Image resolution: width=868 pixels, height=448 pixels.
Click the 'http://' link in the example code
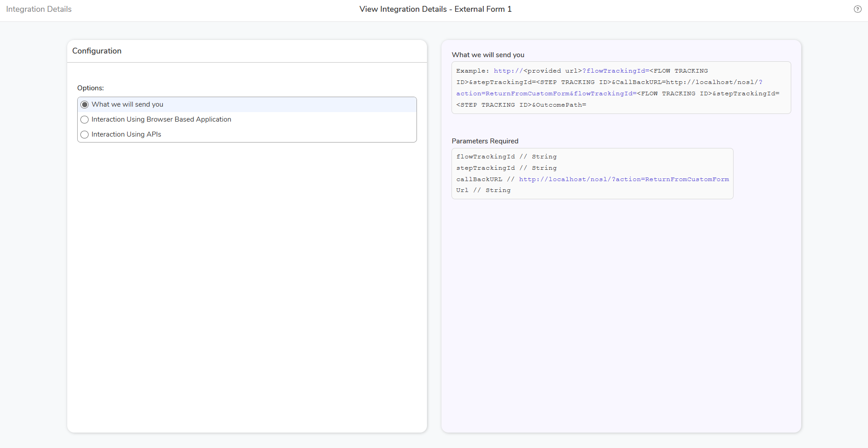coord(508,71)
